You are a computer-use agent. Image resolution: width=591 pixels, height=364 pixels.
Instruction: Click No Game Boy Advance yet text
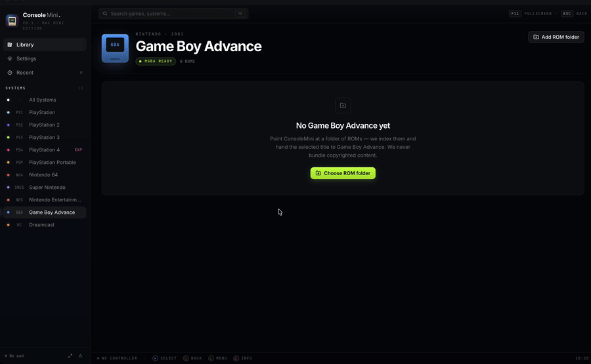coord(343,126)
